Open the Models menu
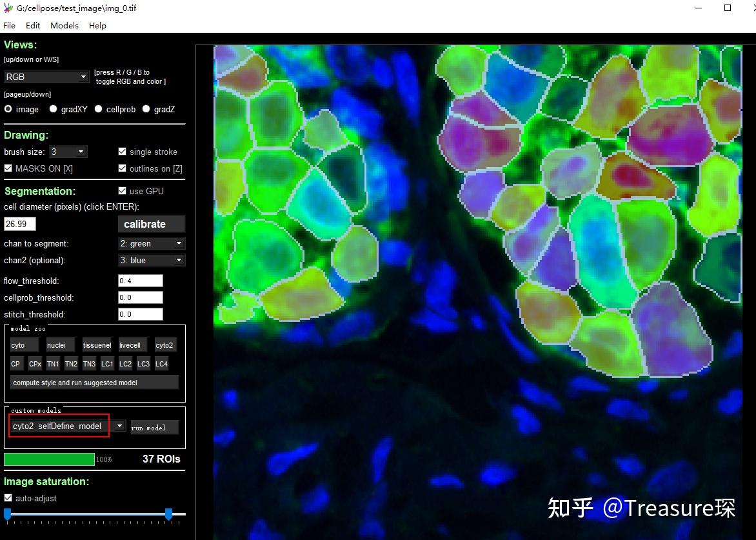This screenshot has width=756, height=540. 64,25
